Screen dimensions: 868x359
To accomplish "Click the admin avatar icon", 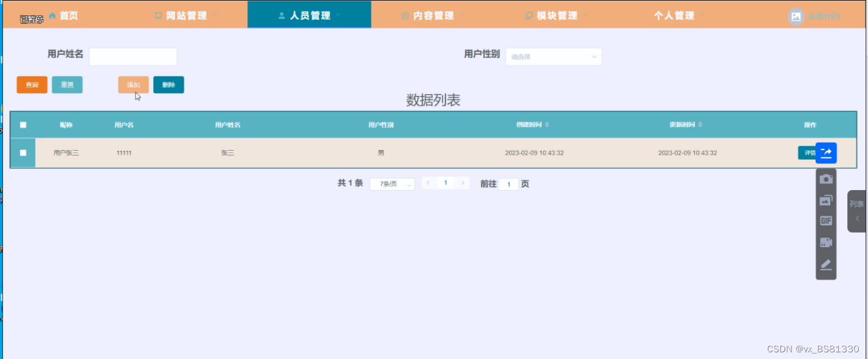I will [x=796, y=16].
